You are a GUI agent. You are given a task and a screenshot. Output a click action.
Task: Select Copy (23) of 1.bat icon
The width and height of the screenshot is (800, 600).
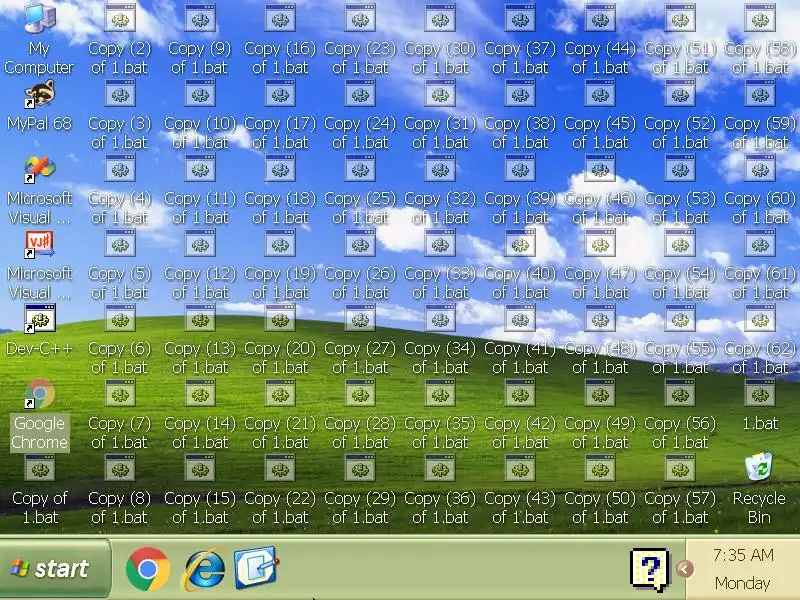click(360, 18)
